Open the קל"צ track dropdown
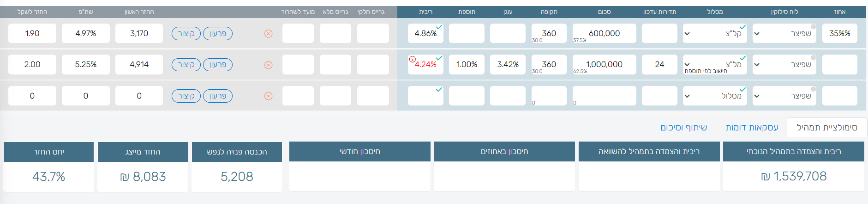Viewport: 868px width, 204px height. pyautogui.click(x=687, y=34)
